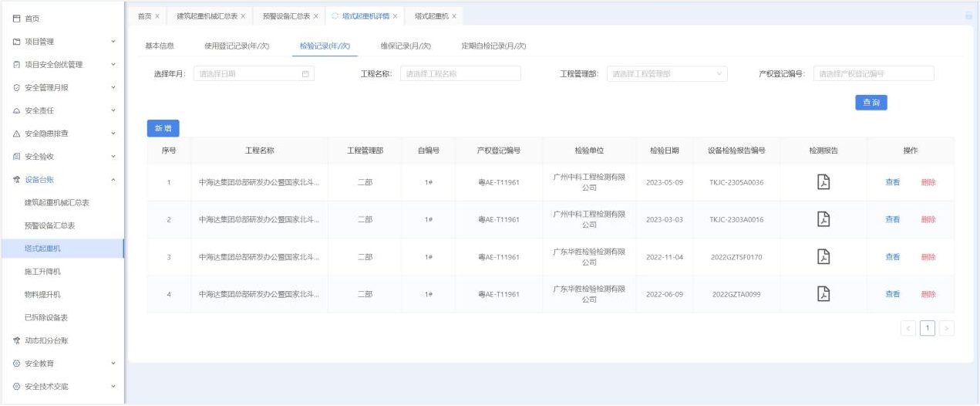Delete row 4 record via 删除
This screenshot has width=980, height=406.
pyautogui.click(x=928, y=294)
